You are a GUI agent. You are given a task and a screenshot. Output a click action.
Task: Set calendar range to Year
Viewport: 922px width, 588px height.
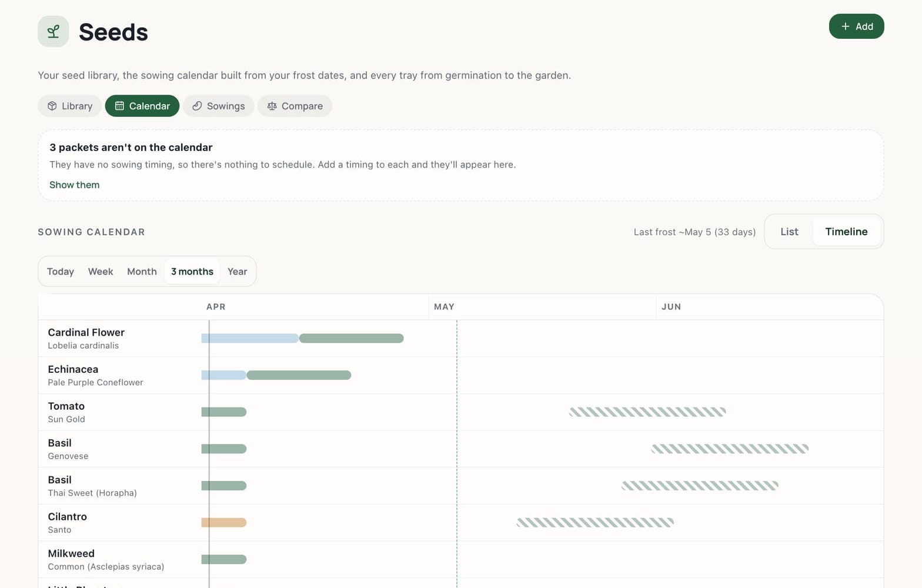[x=237, y=272]
